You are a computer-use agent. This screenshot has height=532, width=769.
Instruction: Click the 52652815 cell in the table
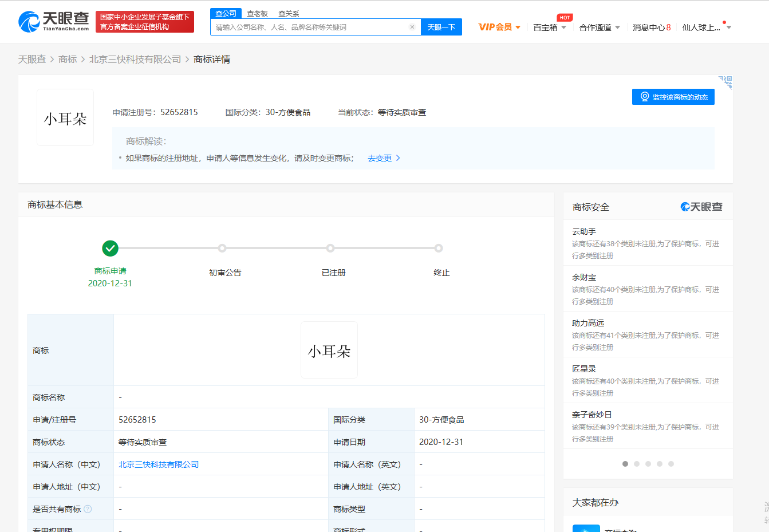tap(221, 420)
